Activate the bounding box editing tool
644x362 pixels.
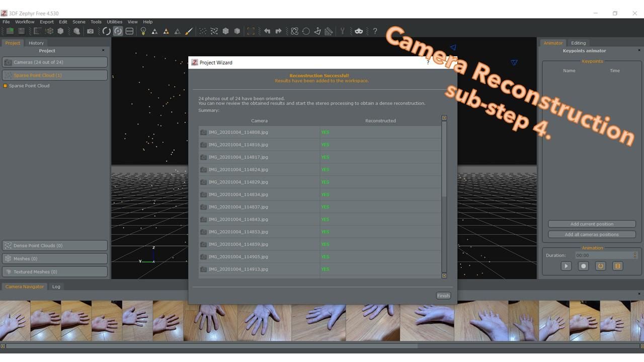point(251,31)
